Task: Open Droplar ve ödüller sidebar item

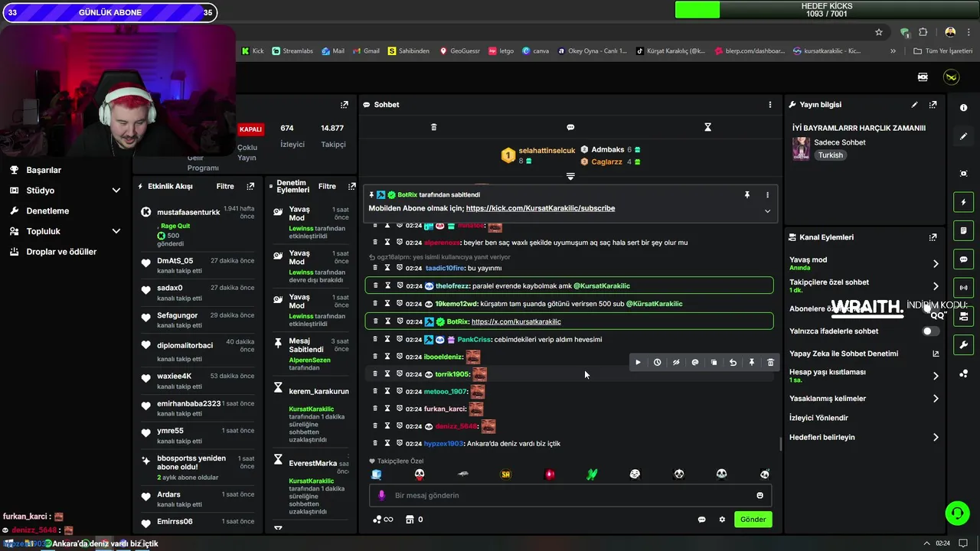Action: tap(61, 252)
